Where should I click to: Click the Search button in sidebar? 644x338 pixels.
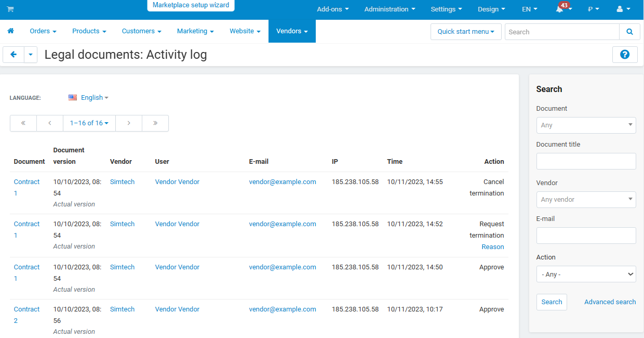[552, 302]
